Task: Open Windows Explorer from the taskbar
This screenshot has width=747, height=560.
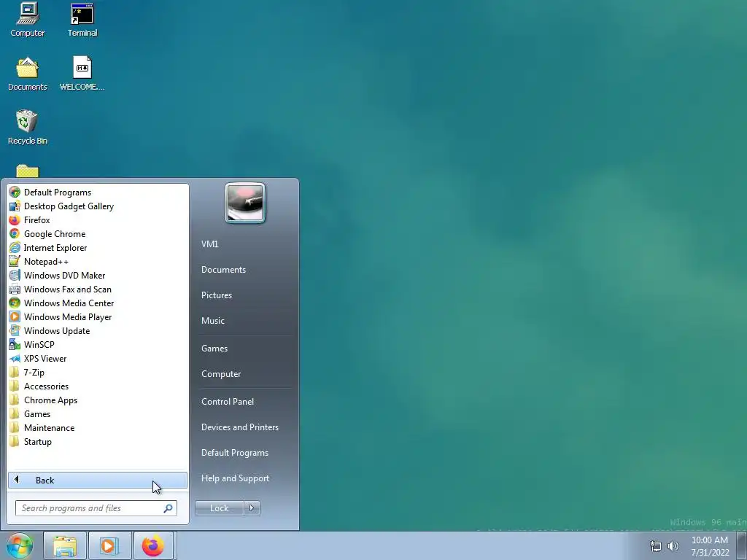Action: coord(65,546)
